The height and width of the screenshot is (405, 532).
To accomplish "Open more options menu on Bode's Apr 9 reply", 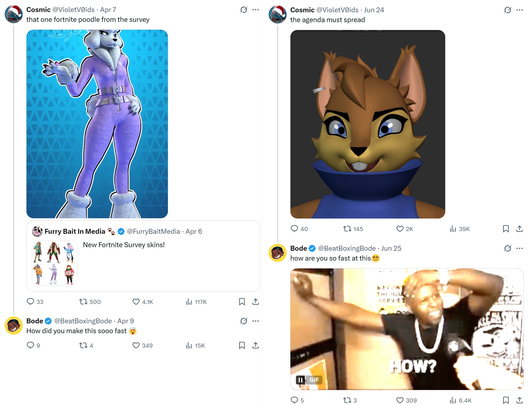I will click(x=255, y=321).
